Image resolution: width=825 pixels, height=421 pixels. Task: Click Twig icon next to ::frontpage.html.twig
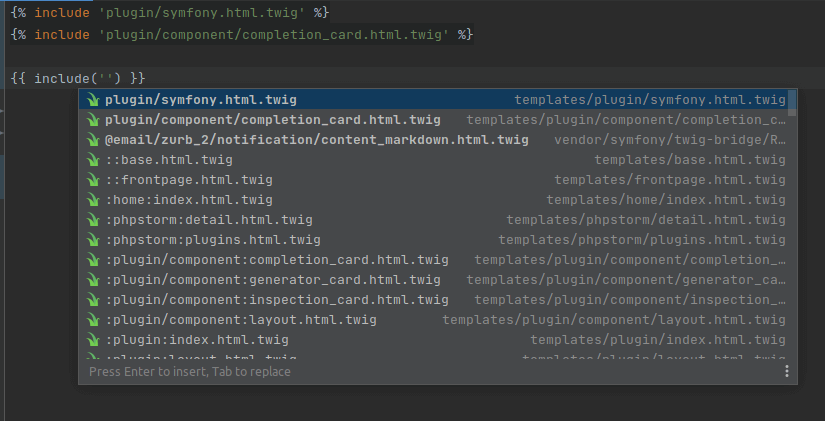(x=92, y=180)
